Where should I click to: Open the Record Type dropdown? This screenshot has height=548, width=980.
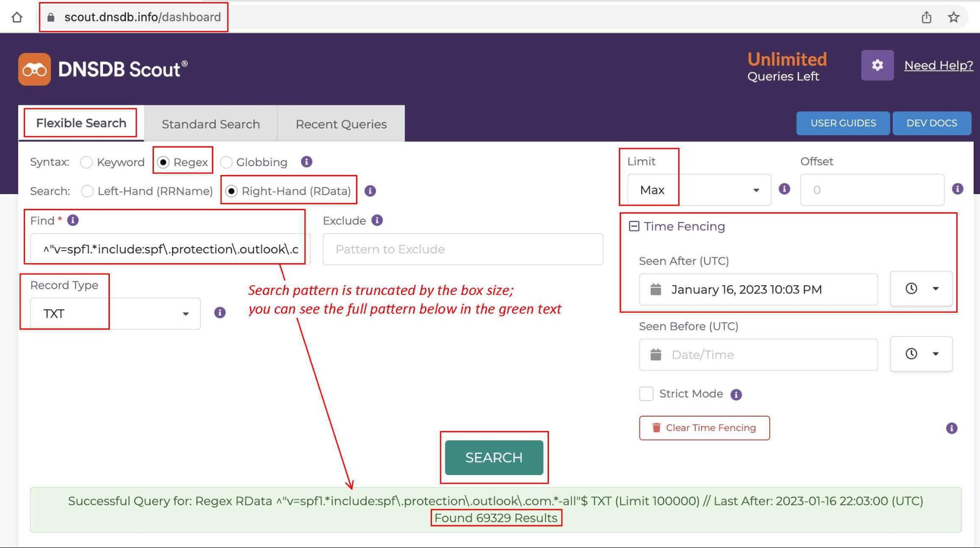[186, 313]
